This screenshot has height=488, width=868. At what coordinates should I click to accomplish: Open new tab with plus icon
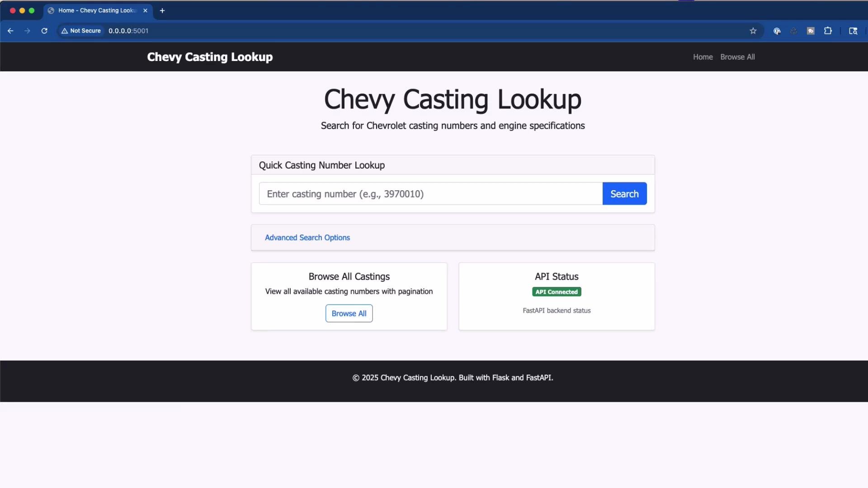(x=162, y=10)
